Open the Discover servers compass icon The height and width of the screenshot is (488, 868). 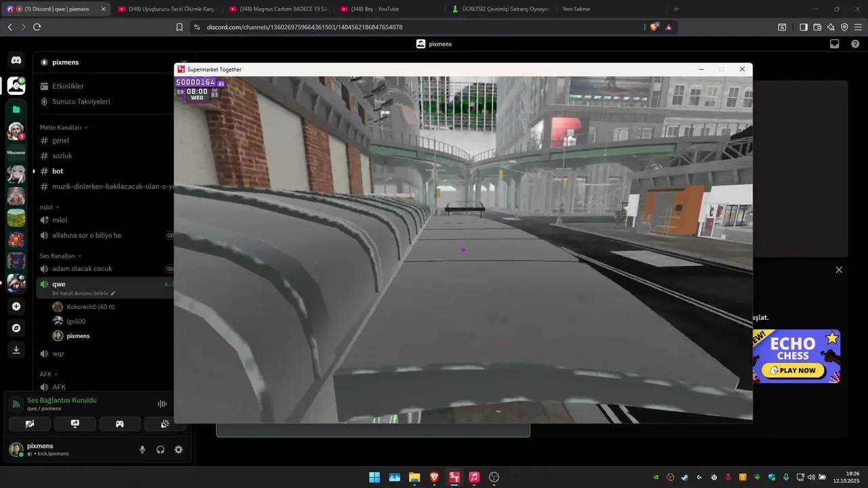pos(16,328)
